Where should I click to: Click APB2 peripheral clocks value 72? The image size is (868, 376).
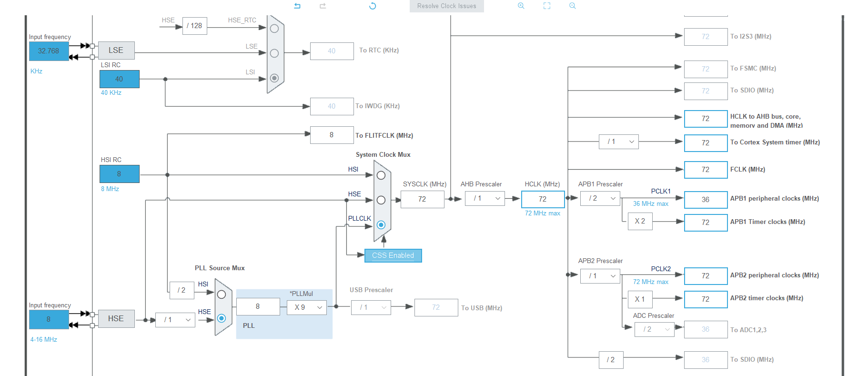(x=706, y=276)
